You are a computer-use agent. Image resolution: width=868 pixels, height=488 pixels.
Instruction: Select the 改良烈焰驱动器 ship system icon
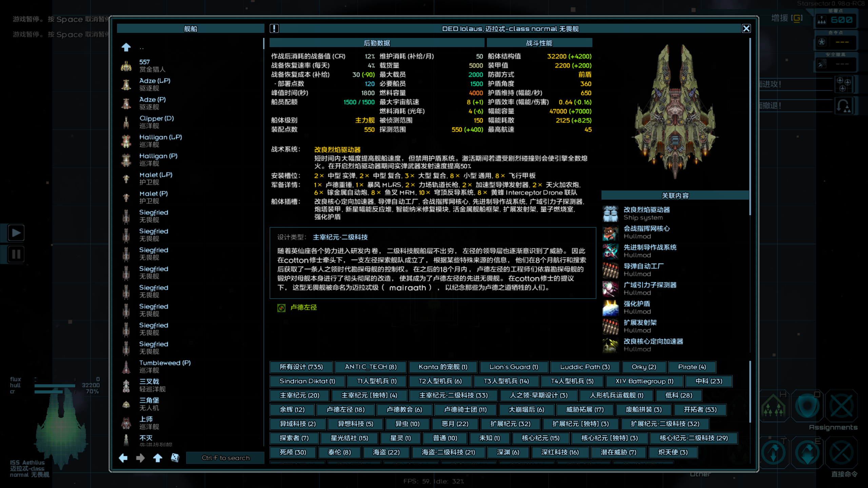pyautogui.click(x=610, y=213)
